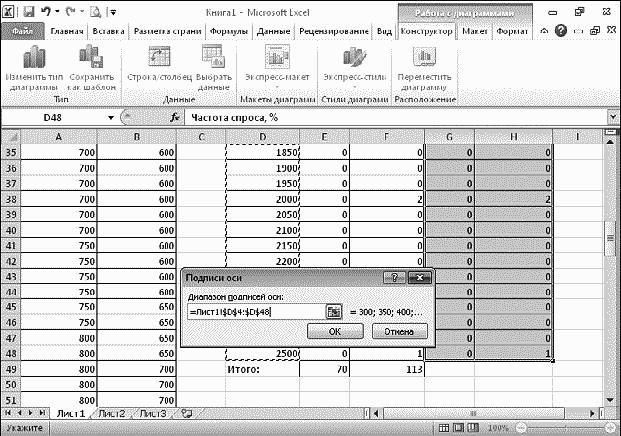Image resolution: width=621 pixels, height=436 pixels.
Task: Click the vertical scrollbar thumb
Action: click(610, 238)
